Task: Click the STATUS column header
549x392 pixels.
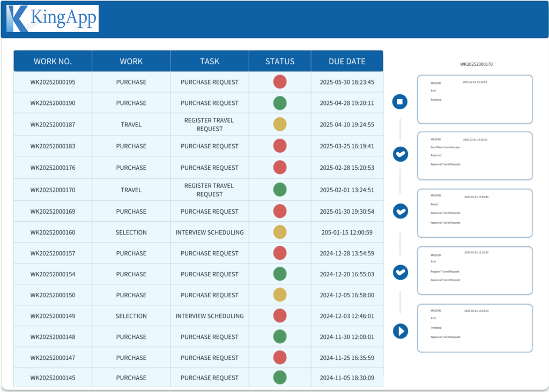Action: (280, 61)
